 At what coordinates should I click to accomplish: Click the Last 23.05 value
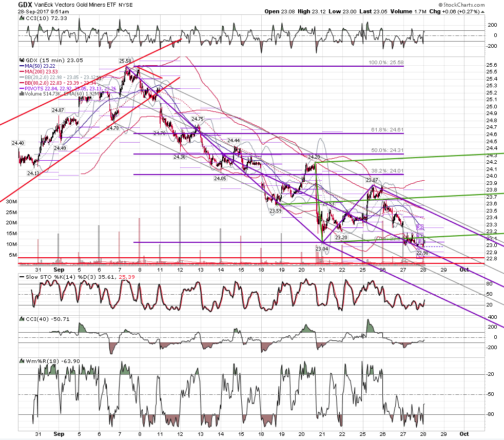374,12
